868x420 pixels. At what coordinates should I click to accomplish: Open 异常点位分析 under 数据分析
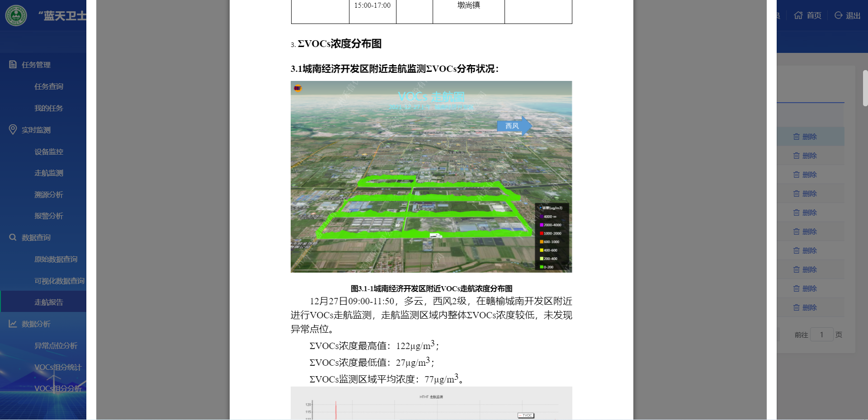click(56, 345)
